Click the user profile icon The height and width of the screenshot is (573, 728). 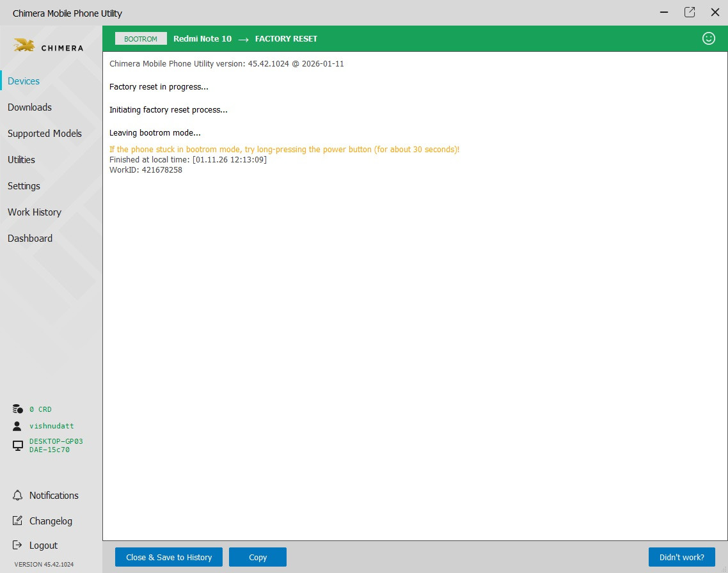click(x=17, y=426)
